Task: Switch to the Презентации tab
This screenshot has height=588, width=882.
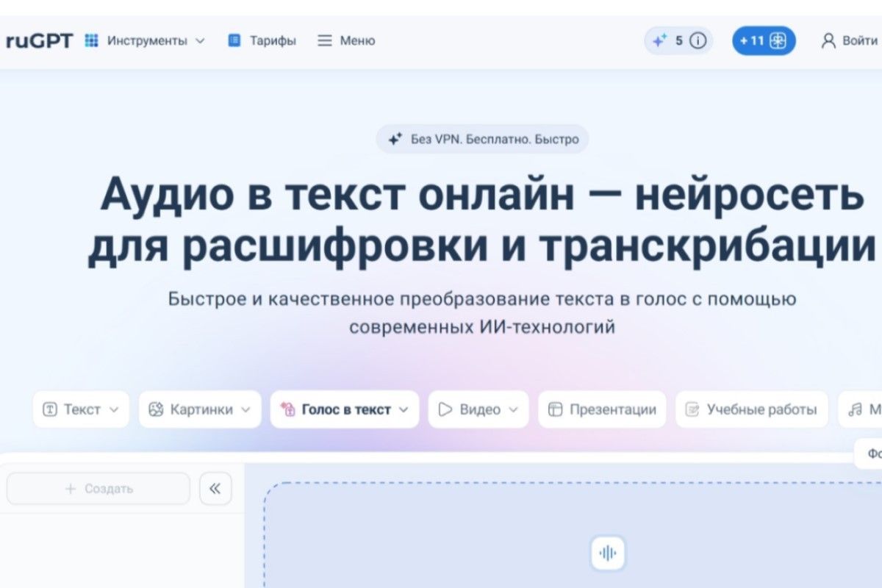Action: 601,409
